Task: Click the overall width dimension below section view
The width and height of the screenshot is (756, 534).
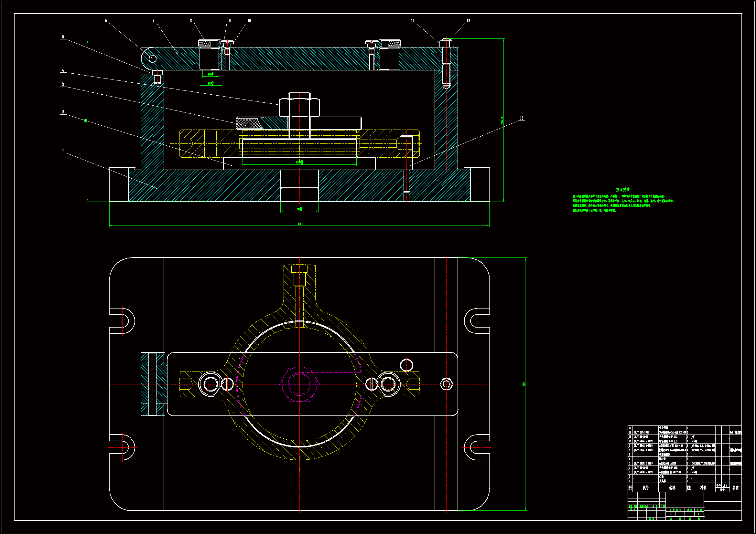Action: coord(299,224)
